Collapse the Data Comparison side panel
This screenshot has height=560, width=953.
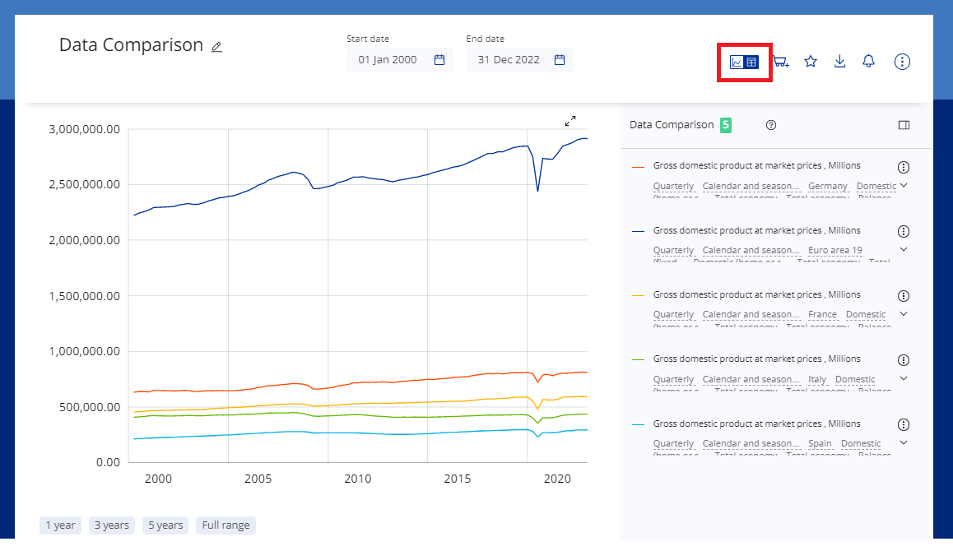pos(904,125)
